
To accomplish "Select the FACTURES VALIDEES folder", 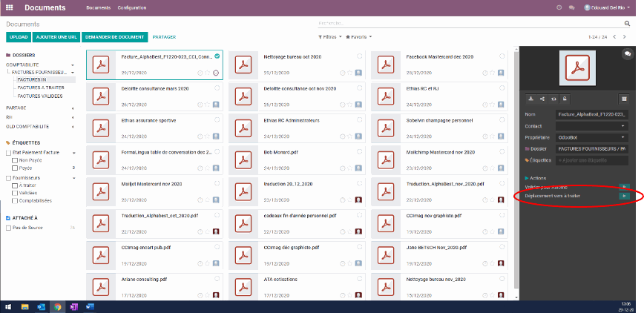I will point(40,96).
